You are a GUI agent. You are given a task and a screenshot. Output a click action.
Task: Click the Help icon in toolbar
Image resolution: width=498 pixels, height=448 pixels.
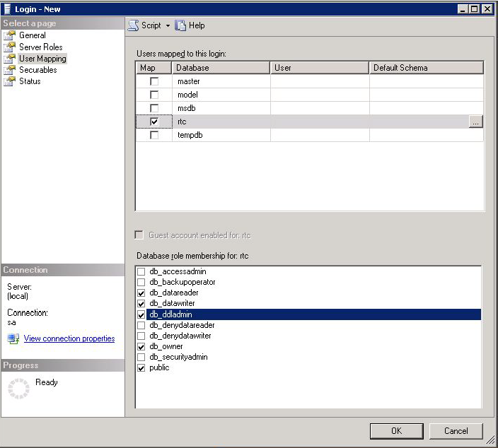[180, 25]
